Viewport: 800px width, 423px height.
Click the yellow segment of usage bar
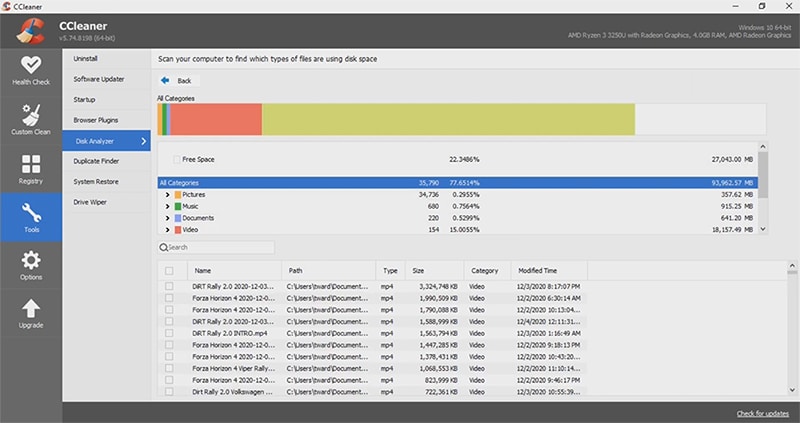(x=448, y=119)
